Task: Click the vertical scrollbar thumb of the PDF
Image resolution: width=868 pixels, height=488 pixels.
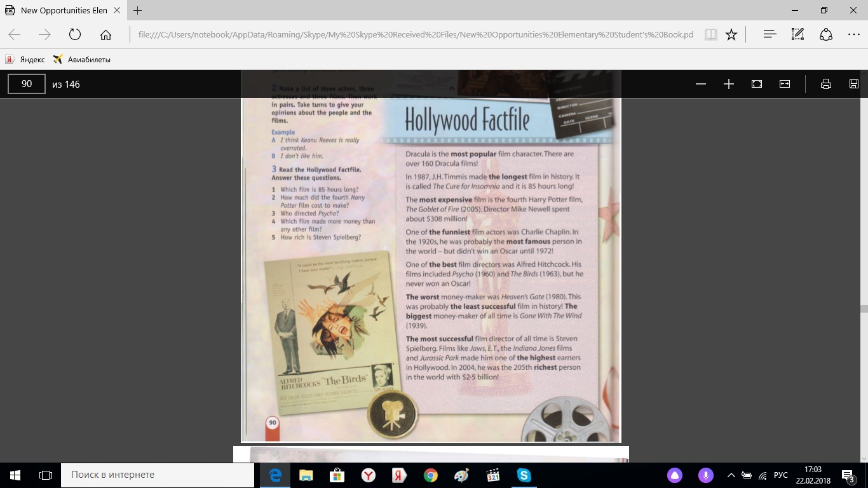Action: tap(864, 309)
